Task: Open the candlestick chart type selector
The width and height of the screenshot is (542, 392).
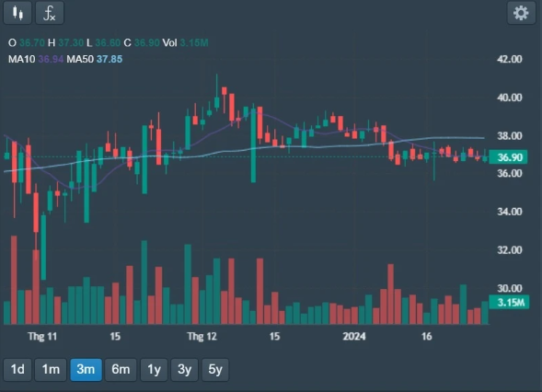Action: point(17,13)
